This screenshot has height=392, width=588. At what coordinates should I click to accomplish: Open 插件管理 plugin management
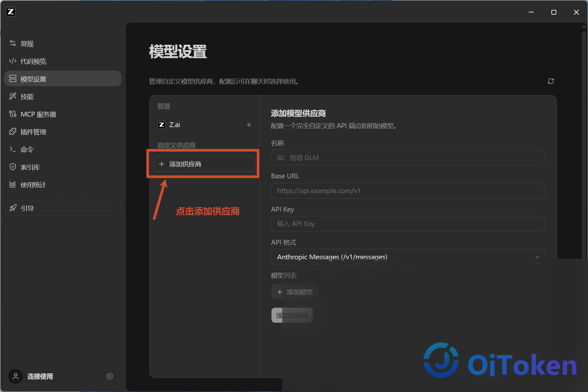pos(62,132)
